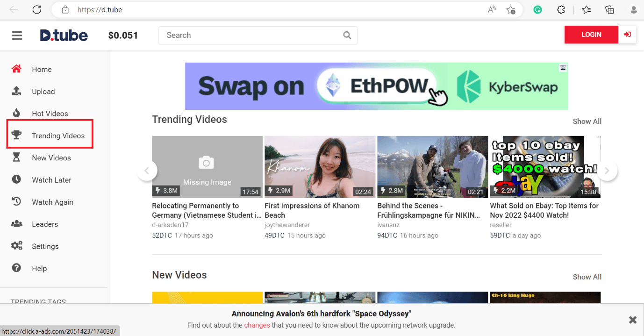Collapse sidebar with hamburger icon
The image size is (644, 336).
[x=17, y=35]
